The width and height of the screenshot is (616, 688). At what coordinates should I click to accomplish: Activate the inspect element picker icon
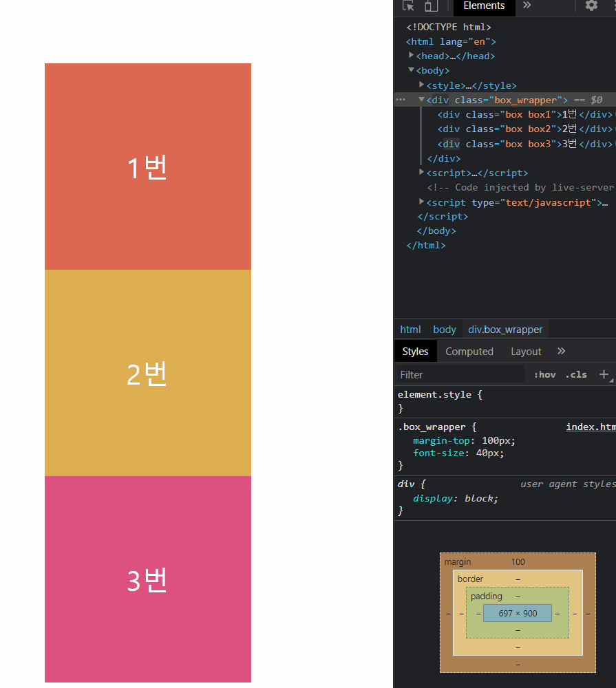pos(408,6)
